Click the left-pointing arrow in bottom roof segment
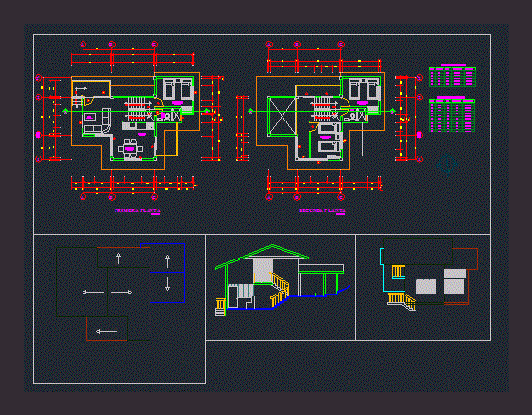 107,331
